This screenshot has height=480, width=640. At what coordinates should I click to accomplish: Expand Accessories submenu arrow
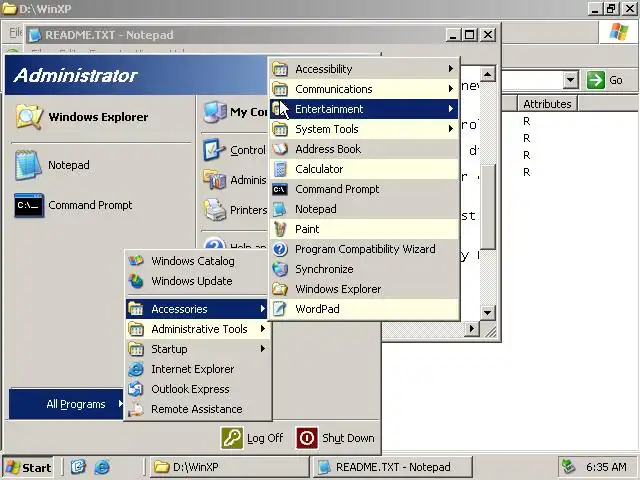[263, 309]
